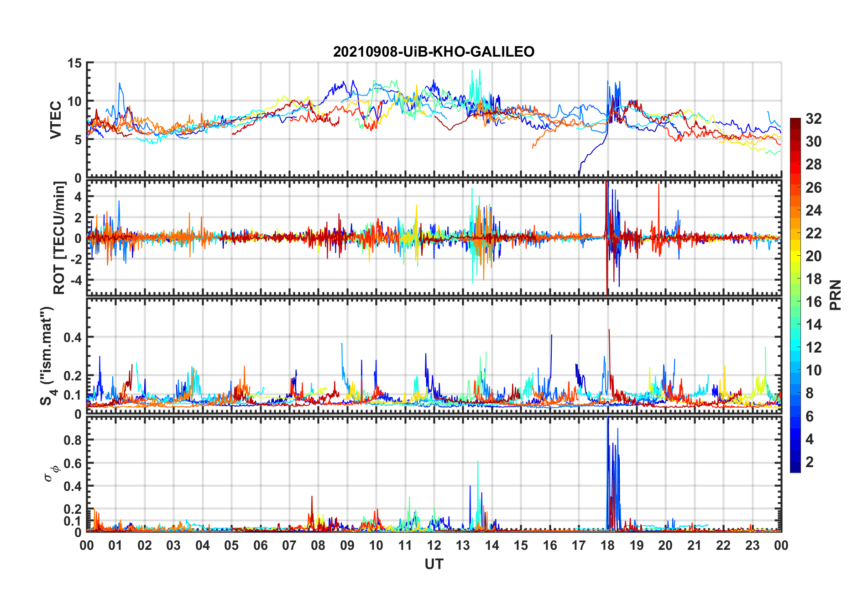The image size is (868, 590).
Task: Click x-axis tick label 03
Action: click(173, 545)
